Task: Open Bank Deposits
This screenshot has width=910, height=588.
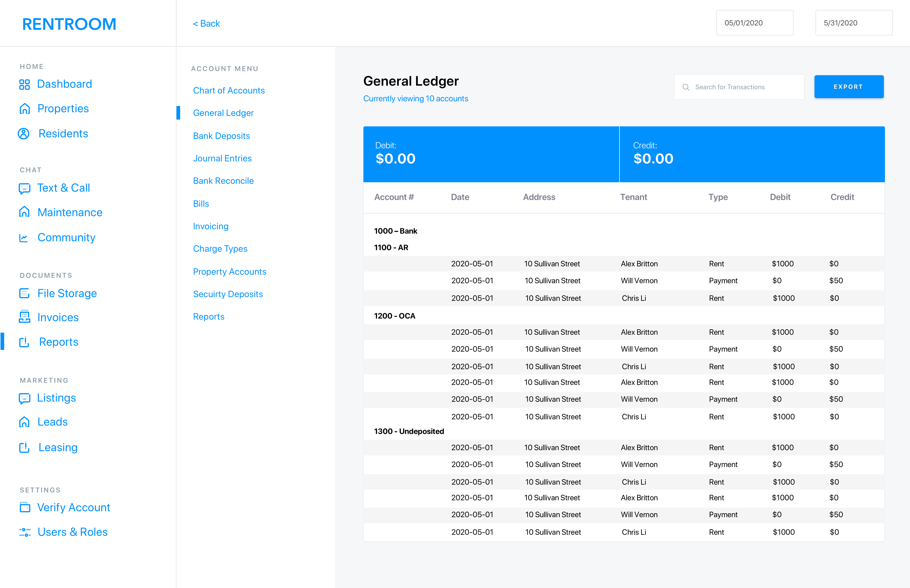Action: pos(221,136)
